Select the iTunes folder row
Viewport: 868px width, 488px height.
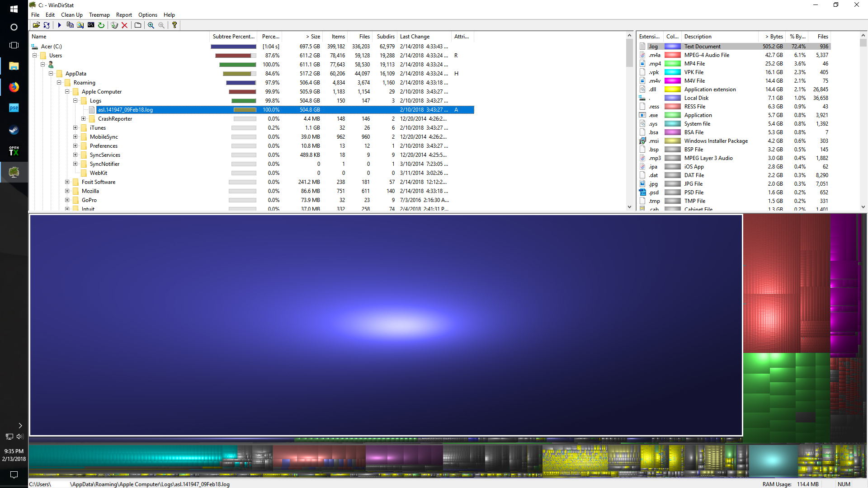[98, 128]
